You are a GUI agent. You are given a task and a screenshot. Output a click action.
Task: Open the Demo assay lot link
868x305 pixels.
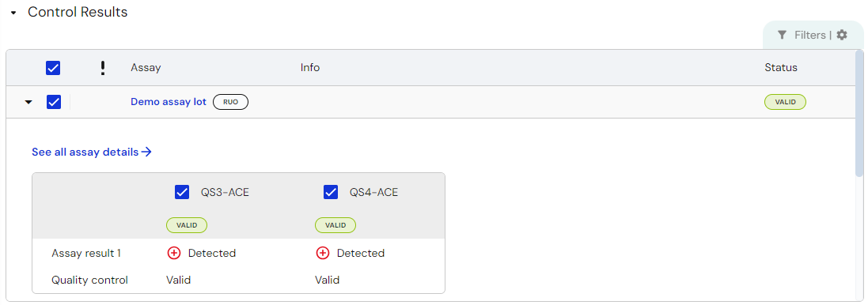(x=169, y=102)
